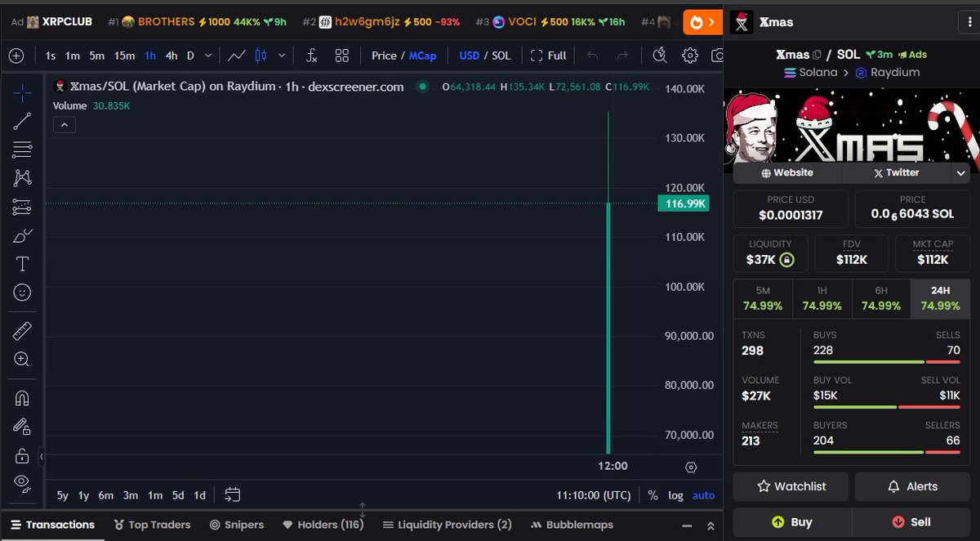Toggle stay in drawing mode pencil-lock
This screenshot has width=980, height=541.
pyautogui.click(x=22, y=427)
